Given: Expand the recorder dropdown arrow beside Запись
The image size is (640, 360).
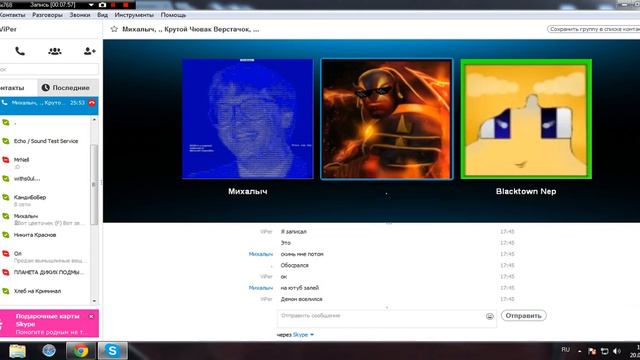Looking at the screenshot, I should (91, 5).
